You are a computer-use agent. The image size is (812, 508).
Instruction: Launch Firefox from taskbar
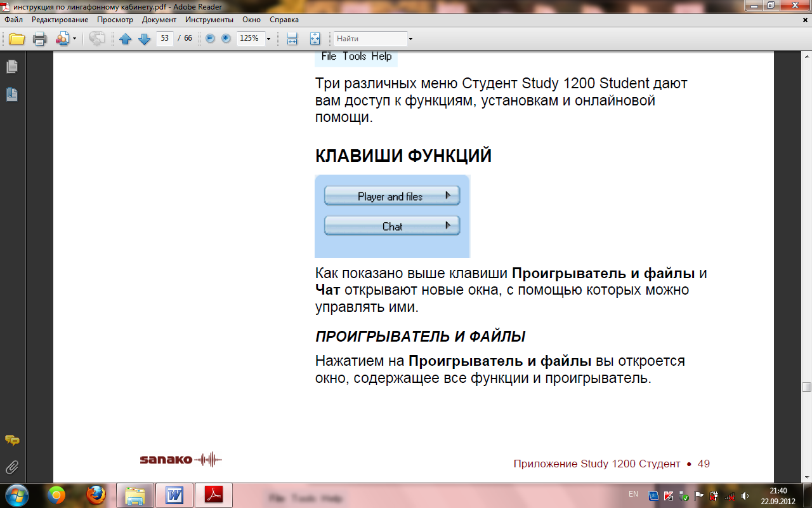[96, 495]
